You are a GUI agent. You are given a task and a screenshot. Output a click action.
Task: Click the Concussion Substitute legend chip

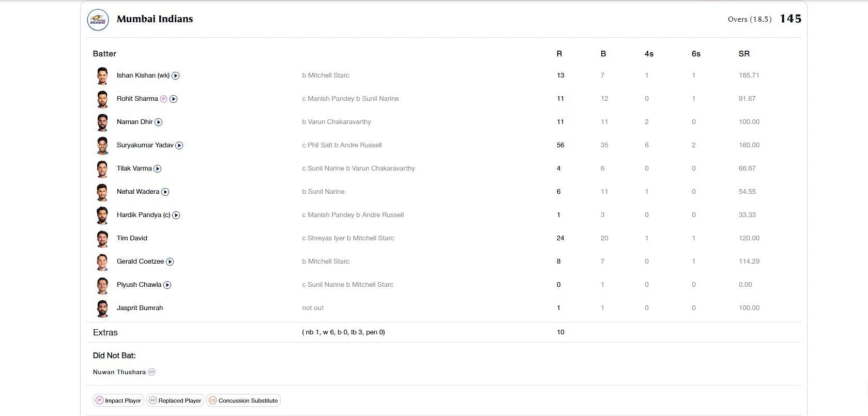click(x=243, y=400)
